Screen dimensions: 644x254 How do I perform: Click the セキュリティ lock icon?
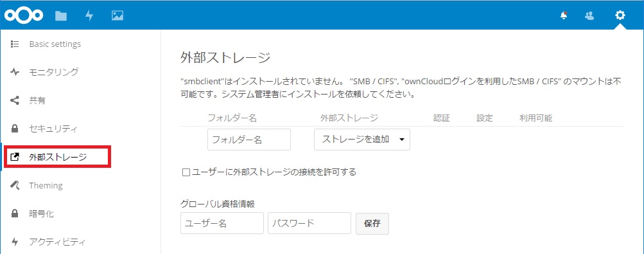(x=15, y=129)
